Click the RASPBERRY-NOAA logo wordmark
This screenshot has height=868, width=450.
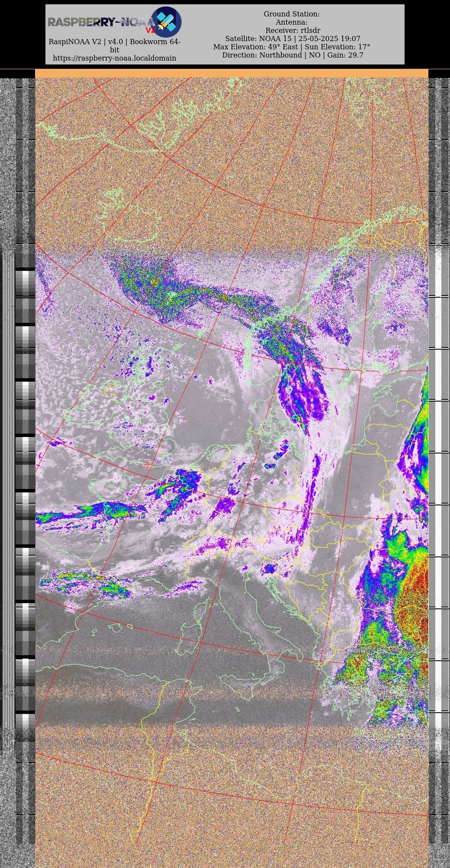(101, 23)
